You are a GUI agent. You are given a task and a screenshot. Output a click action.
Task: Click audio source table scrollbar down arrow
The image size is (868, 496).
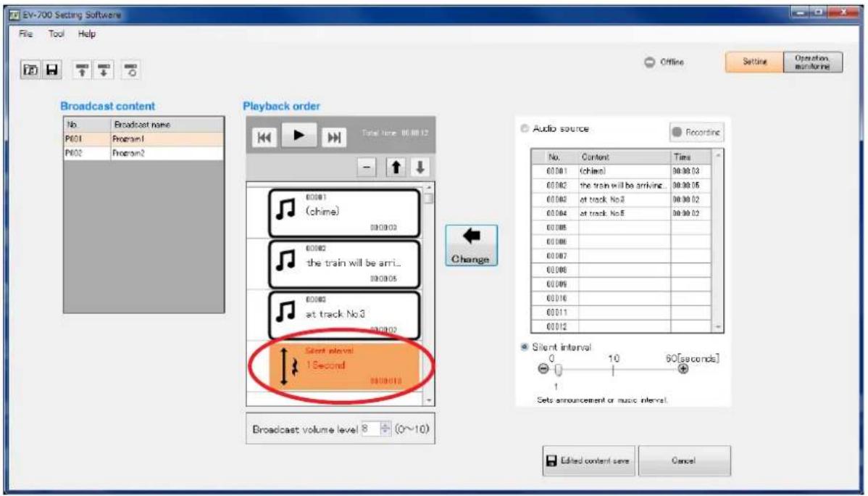pyautogui.click(x=719, y=327)
